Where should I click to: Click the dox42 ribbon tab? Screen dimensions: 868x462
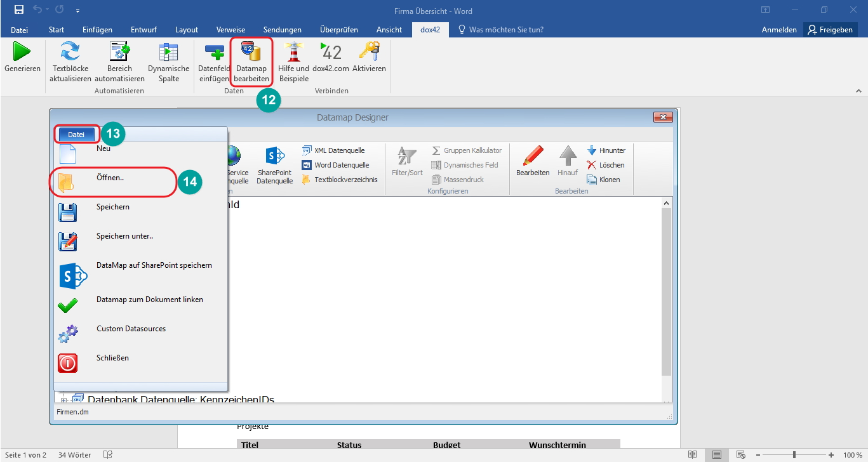pos(430,30)
